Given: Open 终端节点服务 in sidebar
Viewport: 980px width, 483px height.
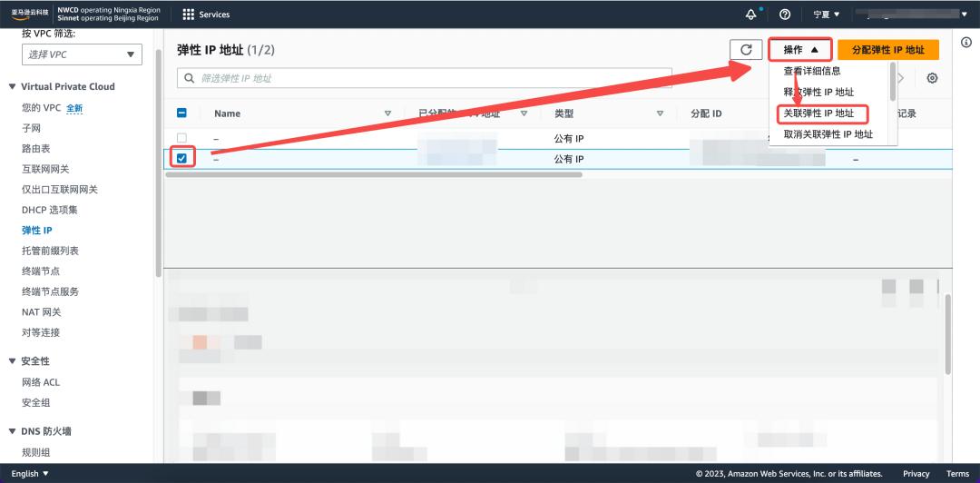Looking at the screenshot, I should coord(51,291).
